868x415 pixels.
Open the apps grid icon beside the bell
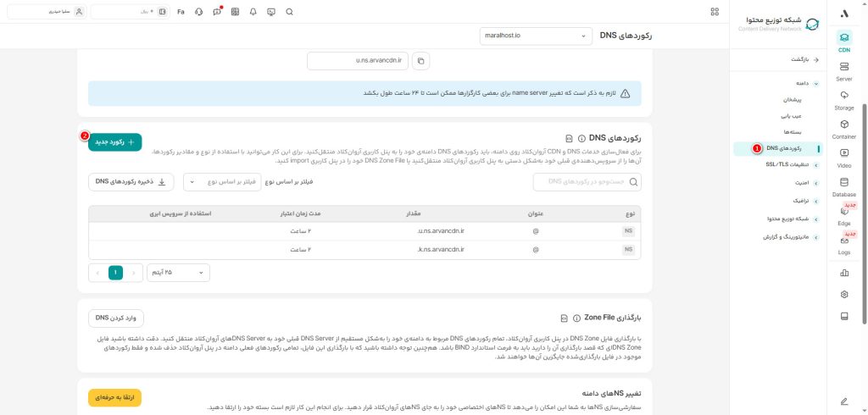[236, 12]
